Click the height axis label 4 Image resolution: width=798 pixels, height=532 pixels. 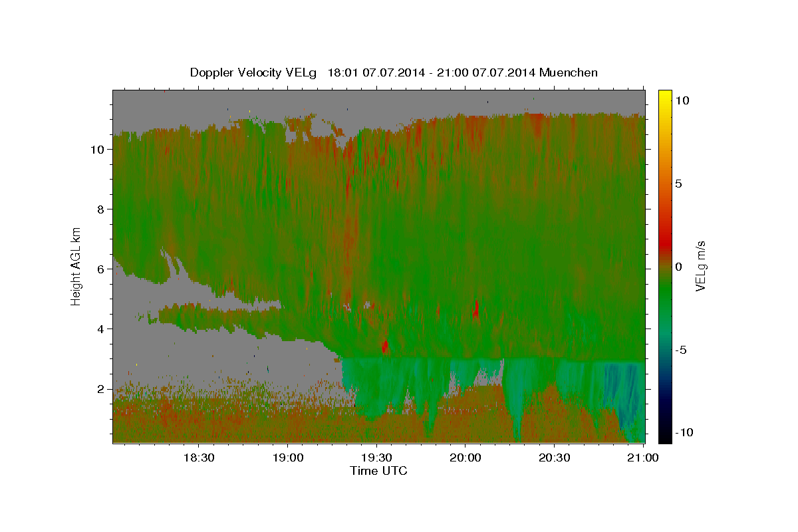100,329
